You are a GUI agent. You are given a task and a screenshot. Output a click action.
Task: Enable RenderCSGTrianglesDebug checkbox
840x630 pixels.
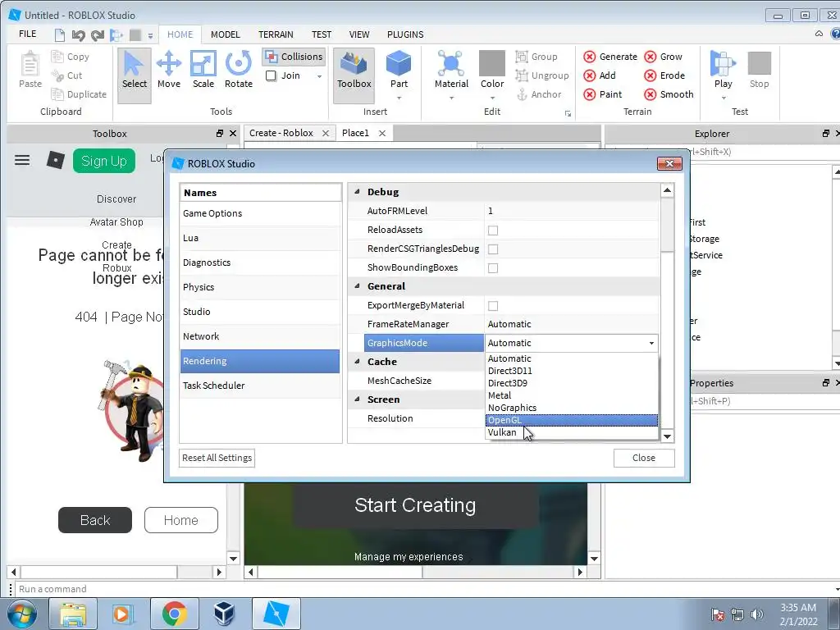pyautogui.click(x=493, y=249)
